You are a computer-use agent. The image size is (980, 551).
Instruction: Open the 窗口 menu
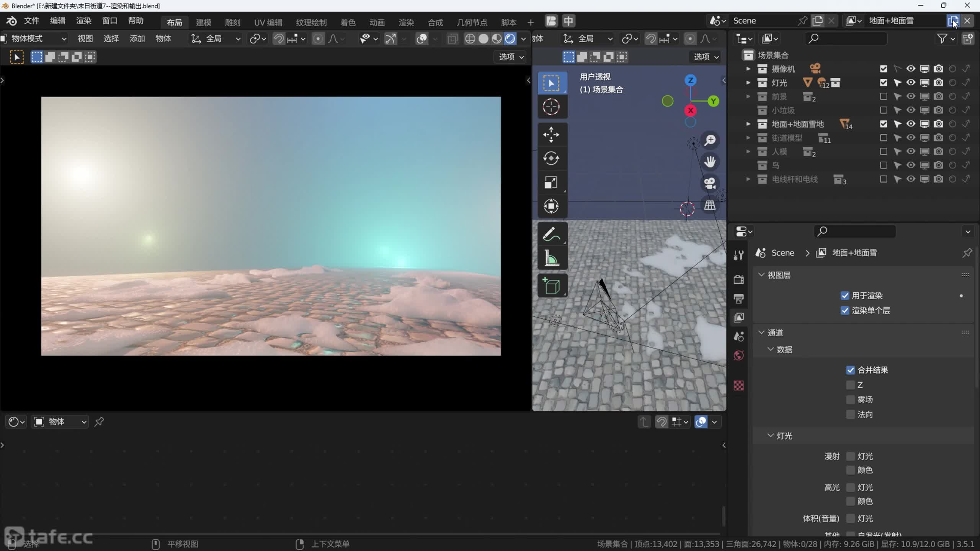click(109, 21)
